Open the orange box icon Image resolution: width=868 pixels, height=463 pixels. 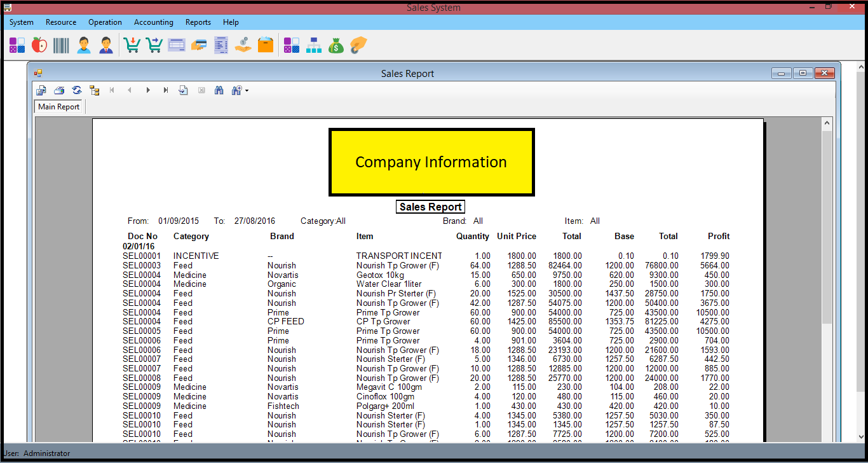tap(265, 45)
